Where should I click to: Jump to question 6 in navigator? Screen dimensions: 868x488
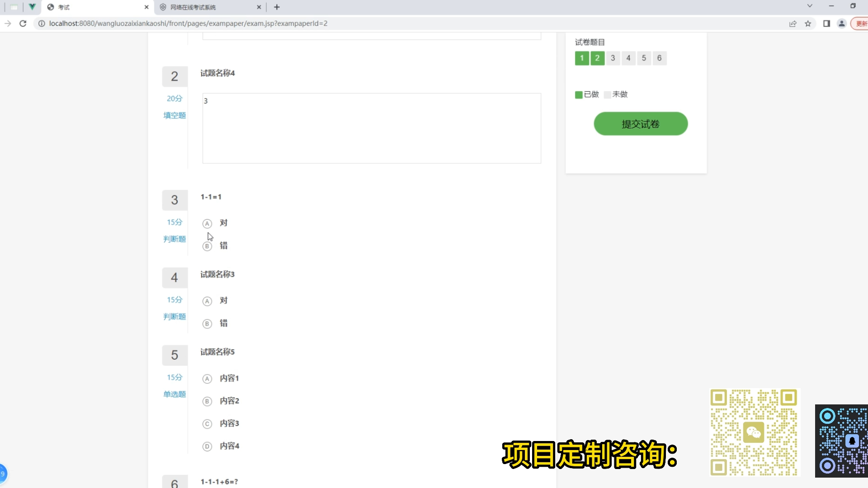[659, 58]
